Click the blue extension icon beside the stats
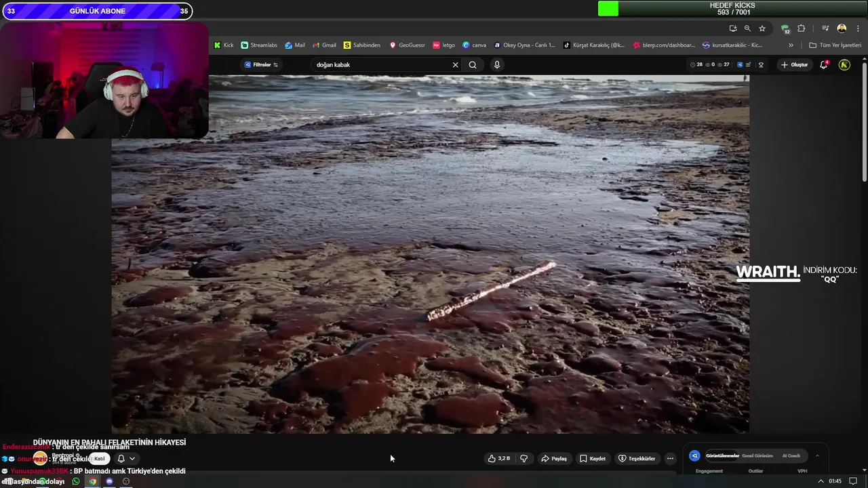Image resolution: width=868 pixels, height=488 pixels. [x=740, y=64]
